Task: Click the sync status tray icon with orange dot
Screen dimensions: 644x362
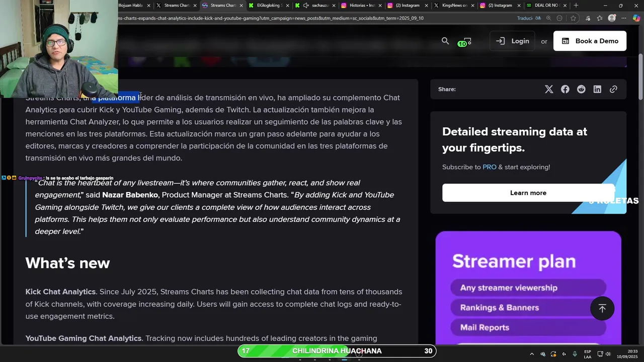Action: point(553,354)
